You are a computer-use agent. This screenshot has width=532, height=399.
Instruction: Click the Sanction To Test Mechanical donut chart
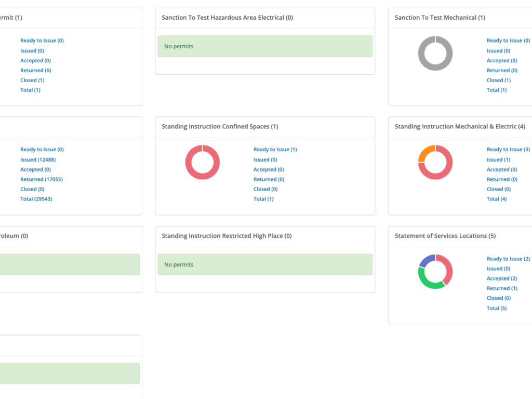(435, 53)
